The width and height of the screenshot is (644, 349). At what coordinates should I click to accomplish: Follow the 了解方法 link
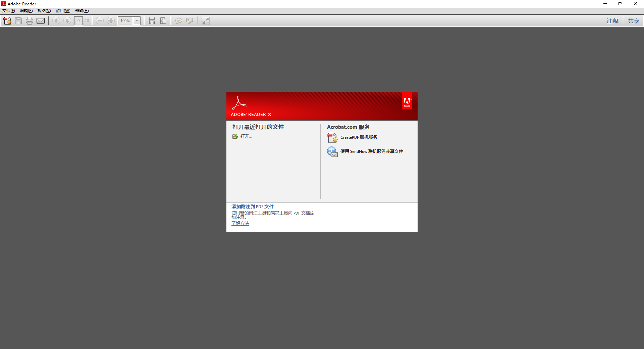click(x=240, y=223)
